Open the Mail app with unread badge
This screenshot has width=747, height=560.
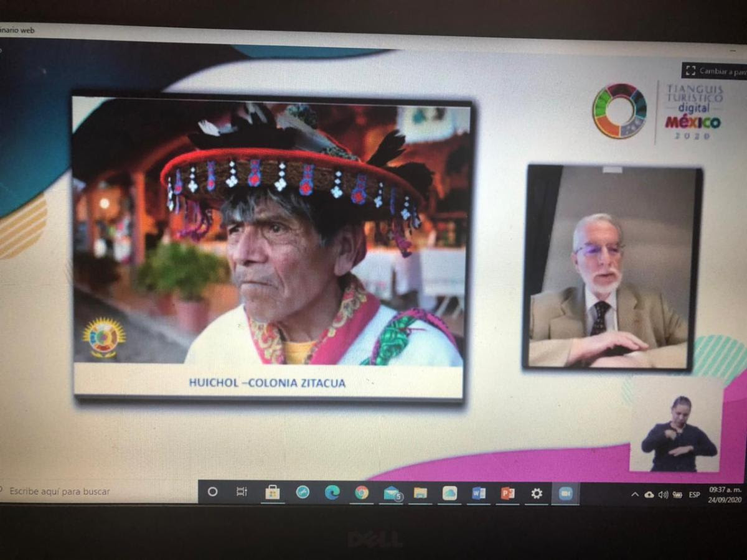click(x=392, y=493)
